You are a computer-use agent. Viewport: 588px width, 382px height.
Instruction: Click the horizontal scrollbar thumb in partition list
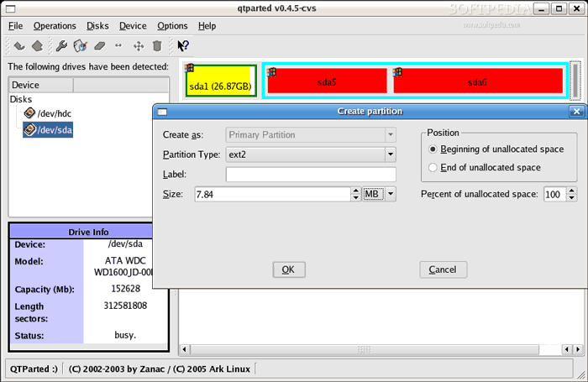(x=365, y=350)
